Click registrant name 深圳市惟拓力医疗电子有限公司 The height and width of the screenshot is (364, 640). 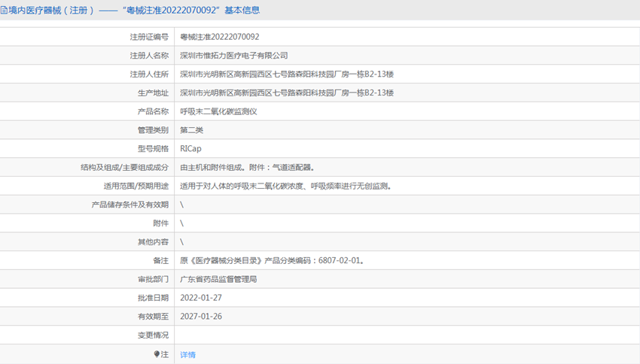coord(234,56)
